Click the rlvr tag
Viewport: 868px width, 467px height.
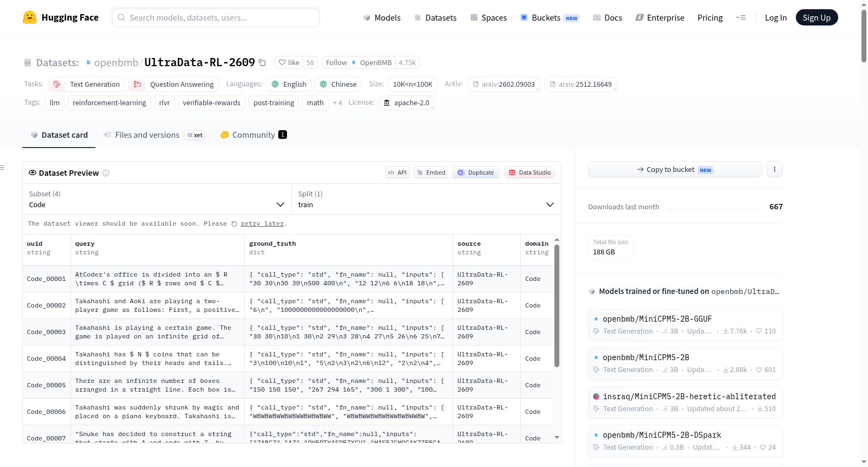(x=164, y=103)
